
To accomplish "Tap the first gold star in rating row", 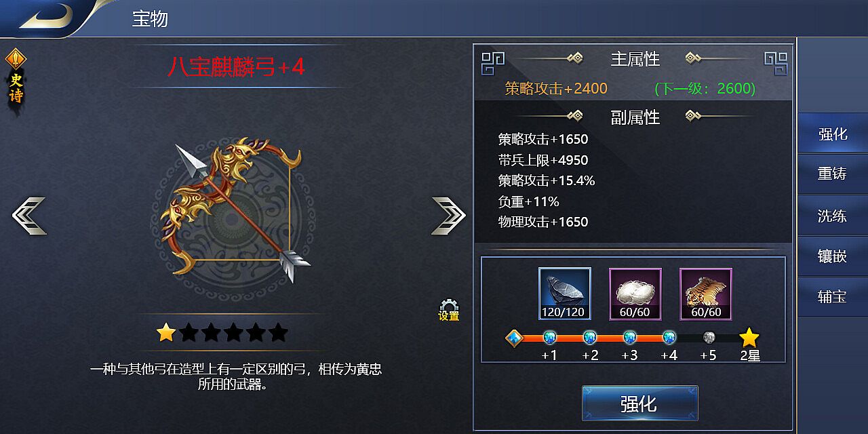I will click(x=166, y=332).
